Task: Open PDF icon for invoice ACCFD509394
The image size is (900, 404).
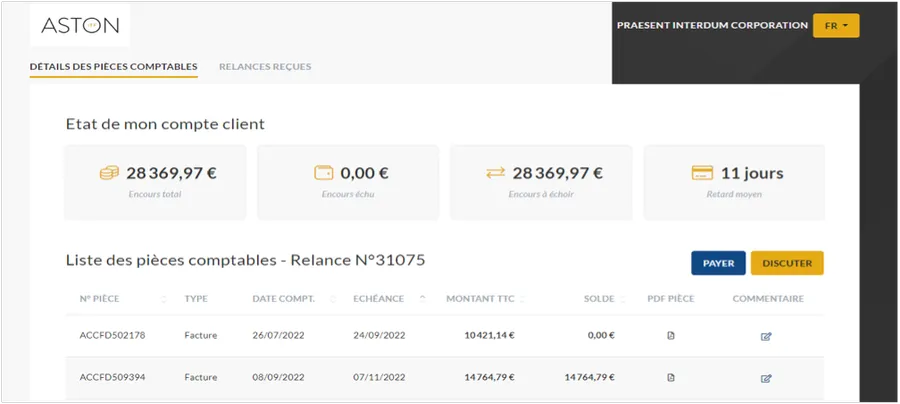Action: click(x=670, y=378)
